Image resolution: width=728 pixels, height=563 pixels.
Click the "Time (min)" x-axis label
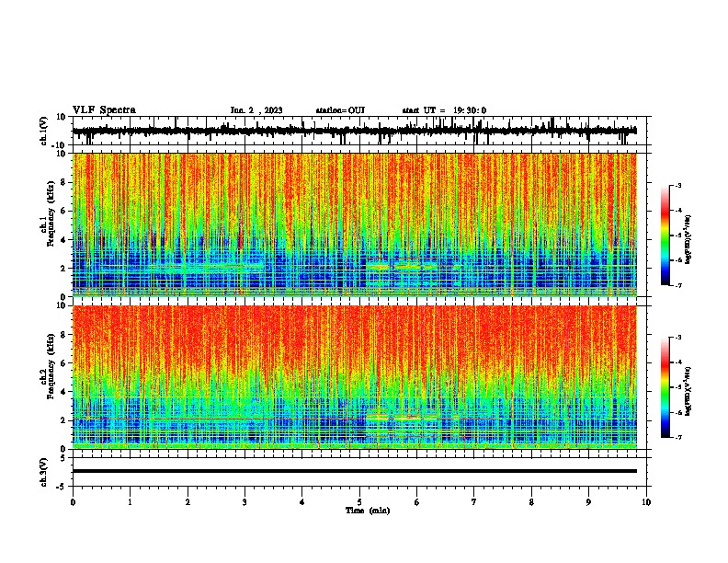[x=368, y=511]
